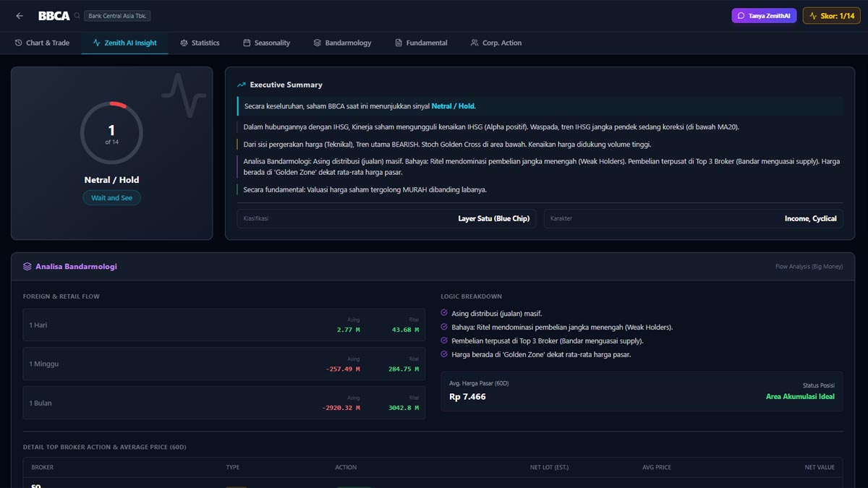The height and width of the screenshot is (488, 868).
Task: Toggle the 'Asing distribusi (jualan) masif' checkmark
Action: (444, 313)
